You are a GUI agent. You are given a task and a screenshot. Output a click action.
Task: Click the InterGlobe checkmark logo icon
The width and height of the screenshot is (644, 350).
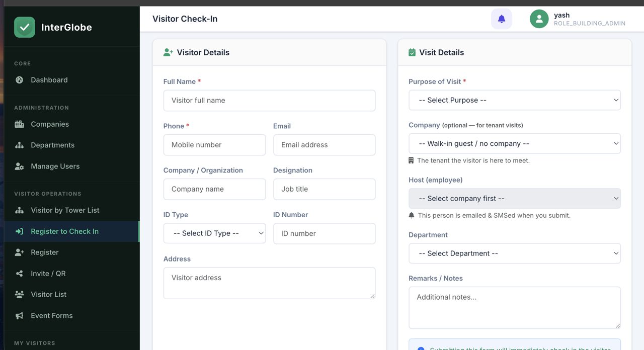coord(25,27)
